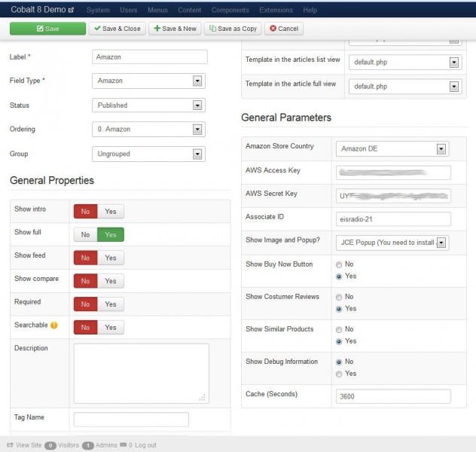
Task: Set Show intro to Yes
Action: [111, 212]
